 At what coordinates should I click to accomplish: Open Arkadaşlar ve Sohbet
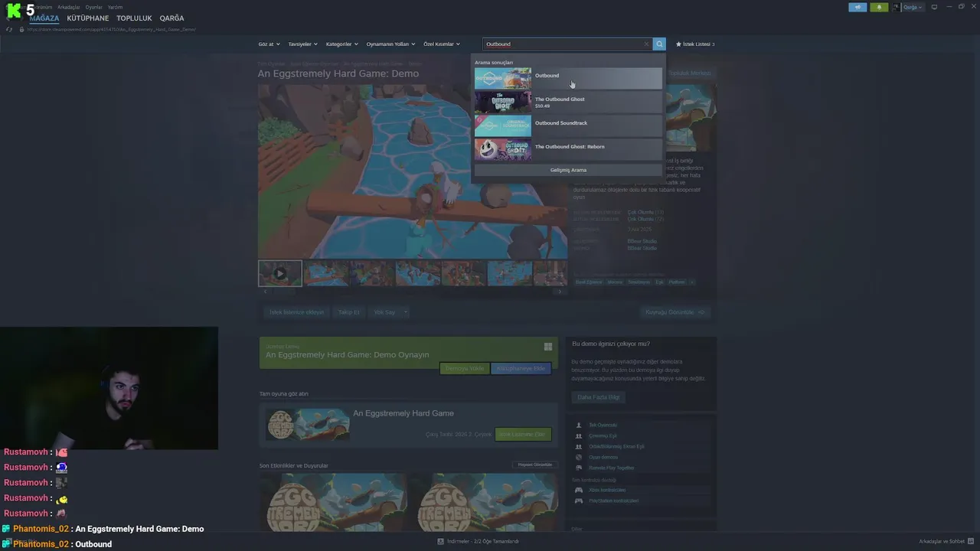[945, 541]
